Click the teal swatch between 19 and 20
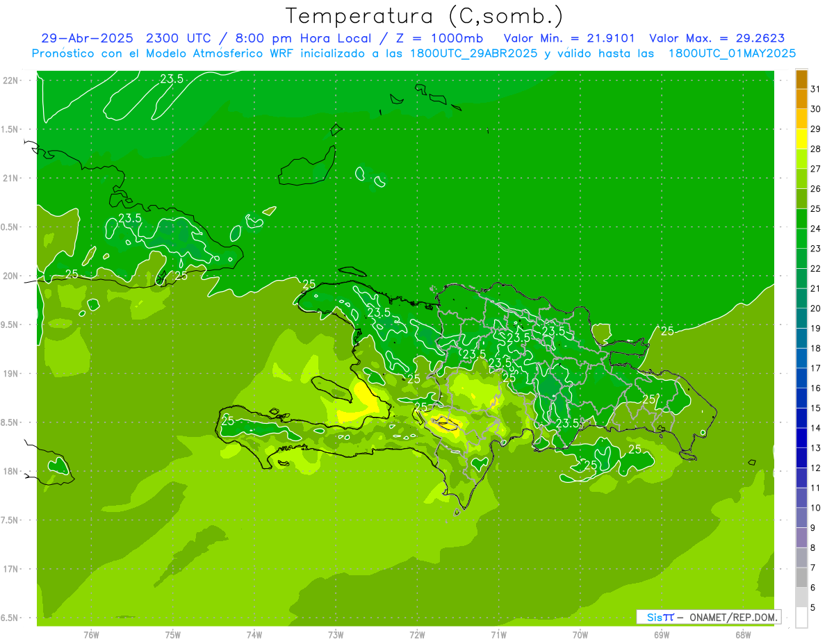This screenshot has width=834, height=644. [x=801, y=318]
